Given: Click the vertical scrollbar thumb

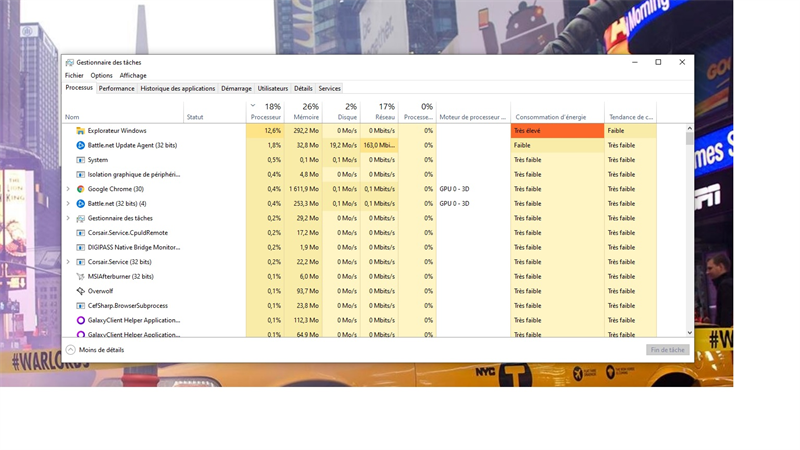Looking at the screenshot, I should point(689,139).
